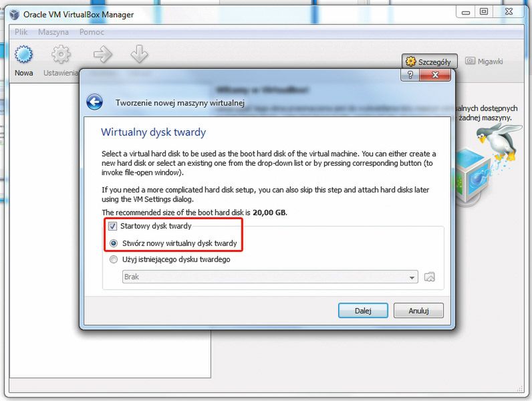532x401 pixels.
Task: Open the Pomoc menu
Action: (92, 32)
